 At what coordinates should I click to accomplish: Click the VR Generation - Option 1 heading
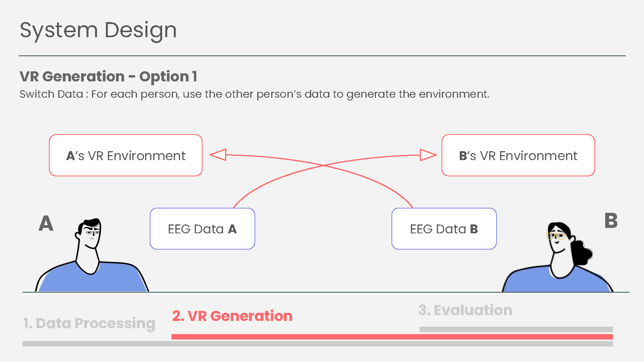click(x=109, y=76)
